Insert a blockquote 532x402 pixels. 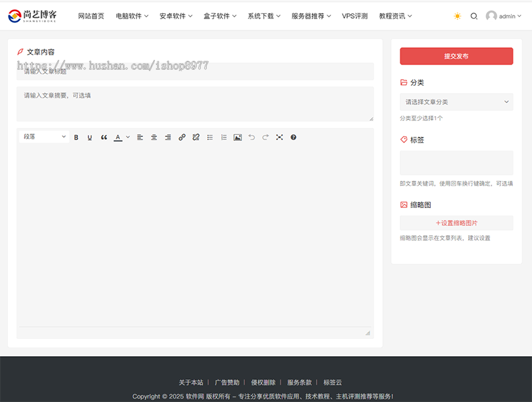click(104, 138)
